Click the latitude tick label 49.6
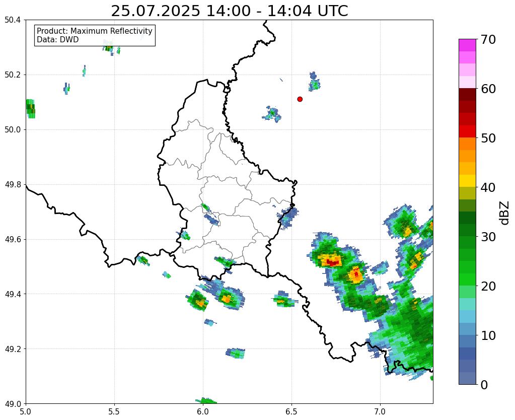 [x=13, y=239]
